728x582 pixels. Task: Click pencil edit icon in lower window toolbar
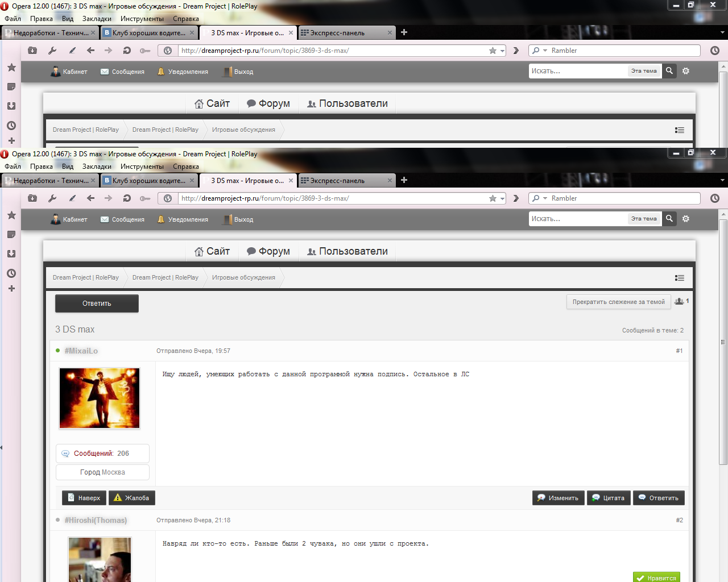tap(72, 198)
